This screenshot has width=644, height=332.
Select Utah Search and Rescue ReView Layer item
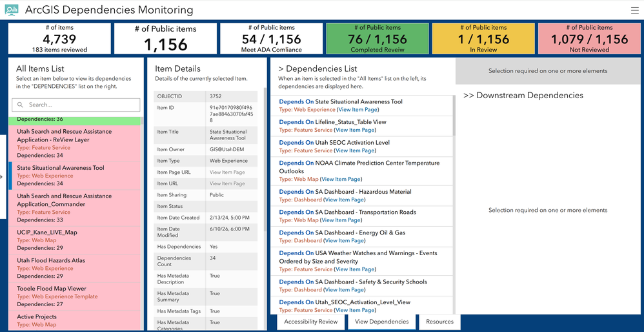(74, 143)
